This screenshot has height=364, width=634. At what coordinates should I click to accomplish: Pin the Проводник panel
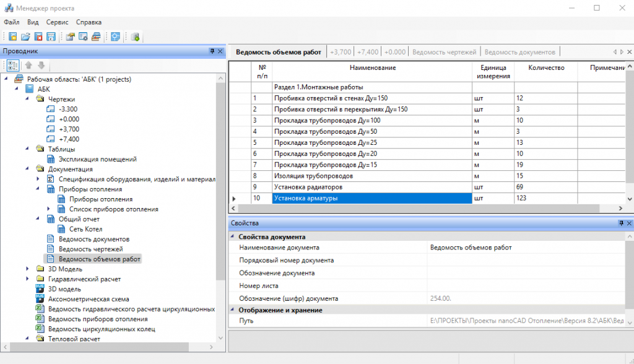(x=212, y=51)
